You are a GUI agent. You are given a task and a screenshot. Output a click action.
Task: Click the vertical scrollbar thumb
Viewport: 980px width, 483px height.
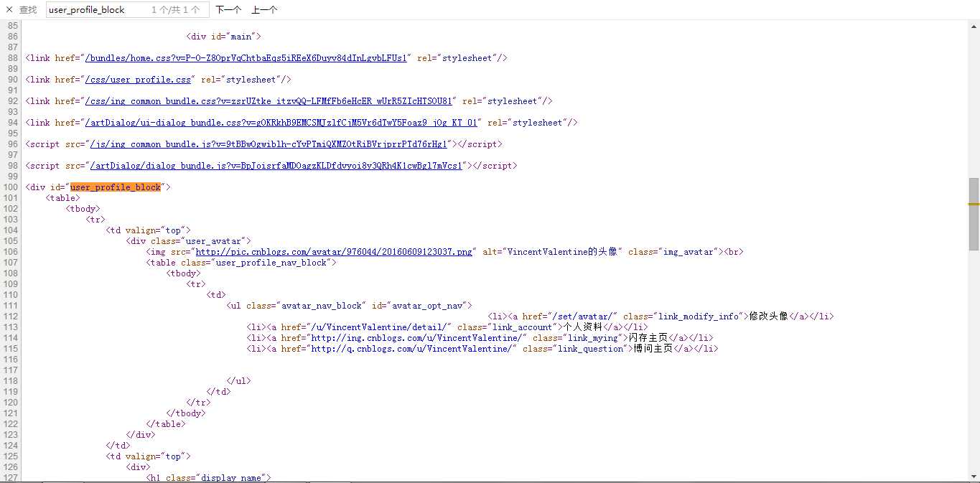pos(974,214)
